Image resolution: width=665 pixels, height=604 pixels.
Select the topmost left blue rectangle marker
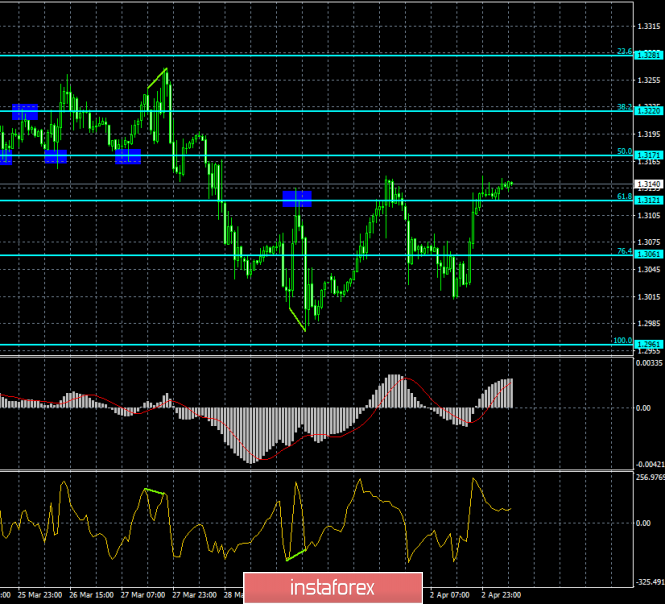point(24,110)
